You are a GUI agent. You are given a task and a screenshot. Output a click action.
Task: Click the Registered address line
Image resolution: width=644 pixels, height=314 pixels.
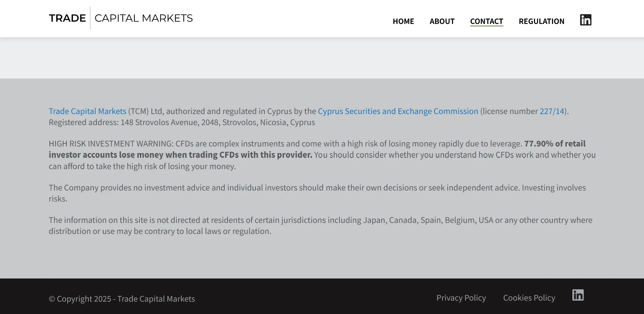tap(182, 122)
